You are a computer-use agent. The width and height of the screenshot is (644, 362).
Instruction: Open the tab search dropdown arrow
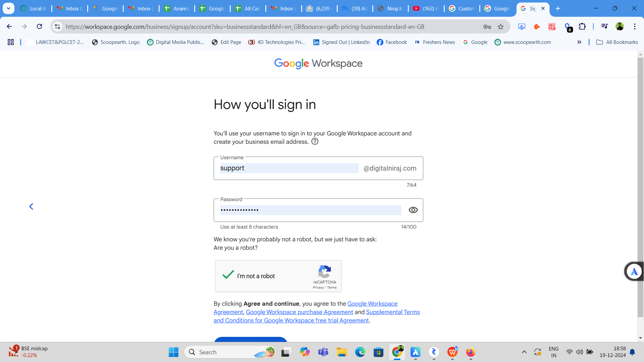(8, 8)
